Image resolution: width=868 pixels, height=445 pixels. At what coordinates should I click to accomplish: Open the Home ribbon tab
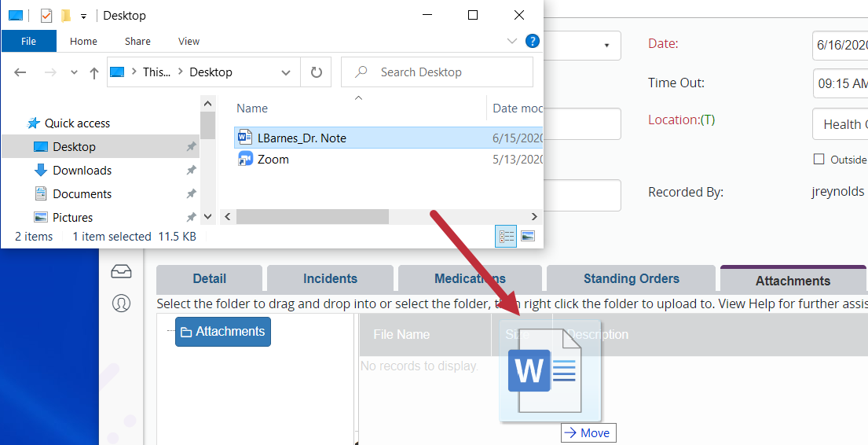click(83, 41)
